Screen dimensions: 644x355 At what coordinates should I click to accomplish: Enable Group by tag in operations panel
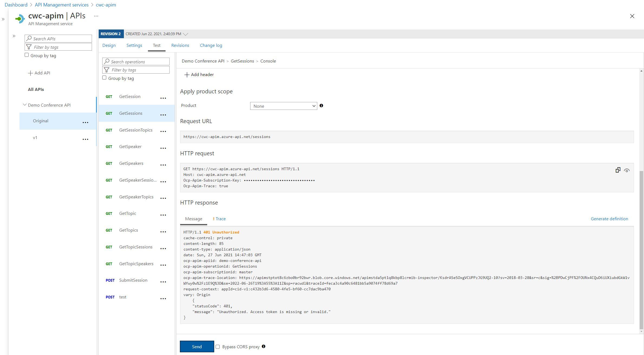point(104,78)
